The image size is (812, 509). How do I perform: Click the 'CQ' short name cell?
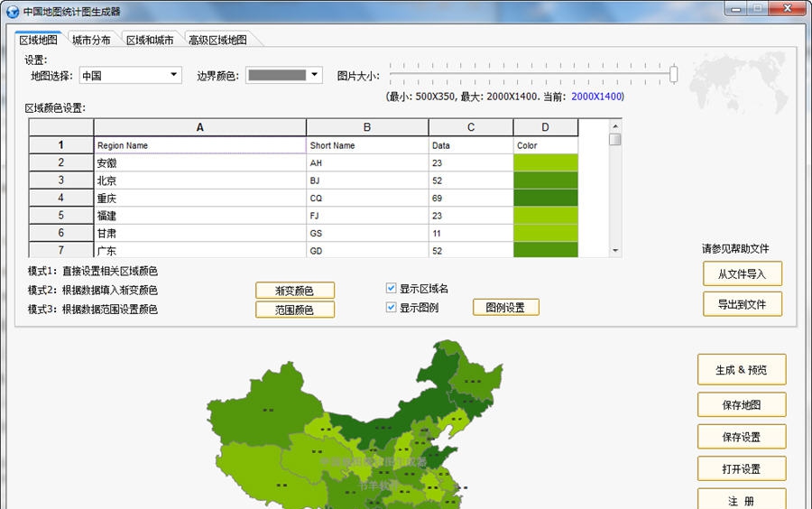[367, 198]
